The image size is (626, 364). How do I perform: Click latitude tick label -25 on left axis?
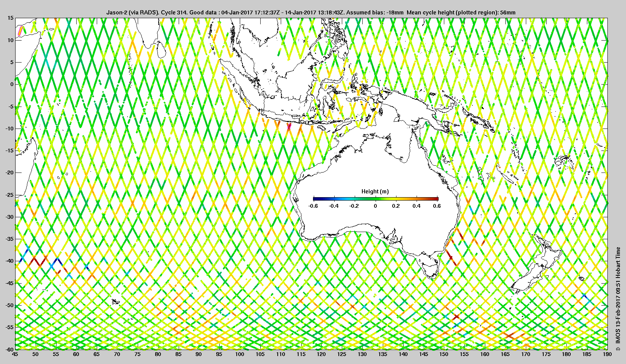(x=9, y=195)
